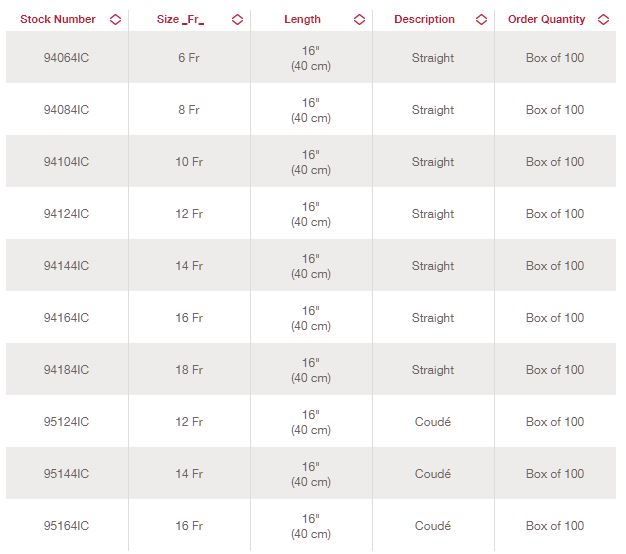Sort table by Length header text
The image size is (626, 554).
[302, 20]
